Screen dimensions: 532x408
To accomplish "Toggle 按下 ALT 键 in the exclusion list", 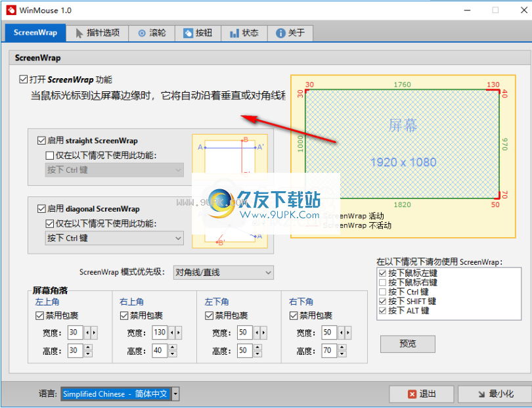I will coord(383,311).
